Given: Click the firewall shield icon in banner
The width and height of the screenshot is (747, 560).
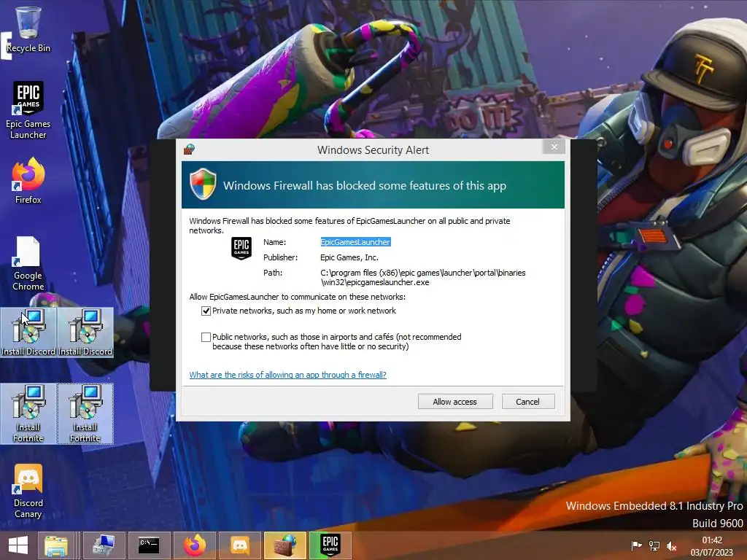Looking at the screenshot, I should (x=203, y=184).
